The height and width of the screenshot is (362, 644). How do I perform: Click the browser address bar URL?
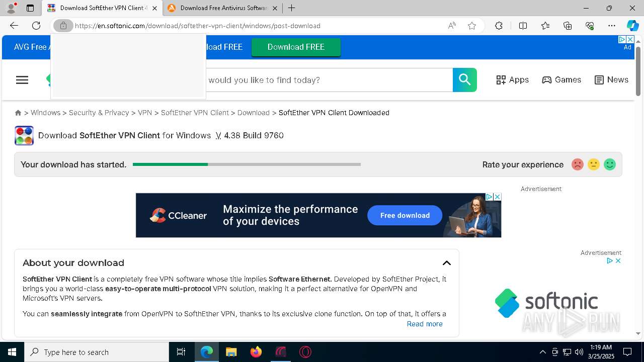(x=197, y=26)
